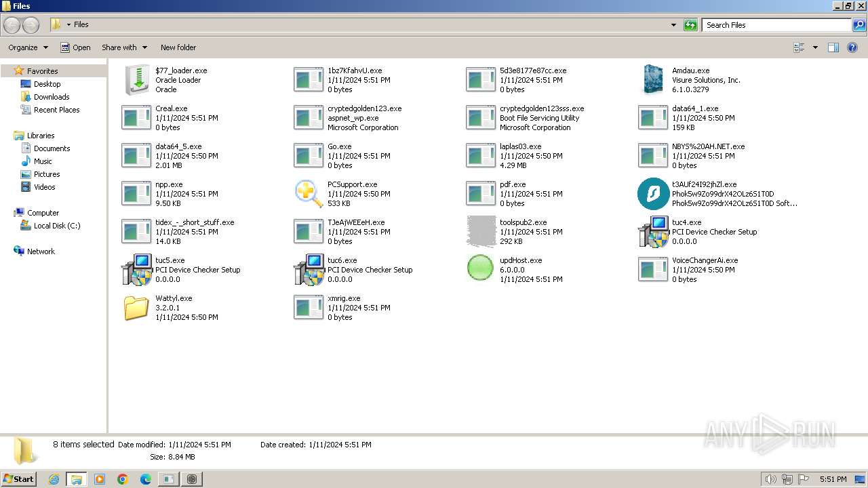
Task: Open Downloads in the navigation pane
Action: coord(52,97)
